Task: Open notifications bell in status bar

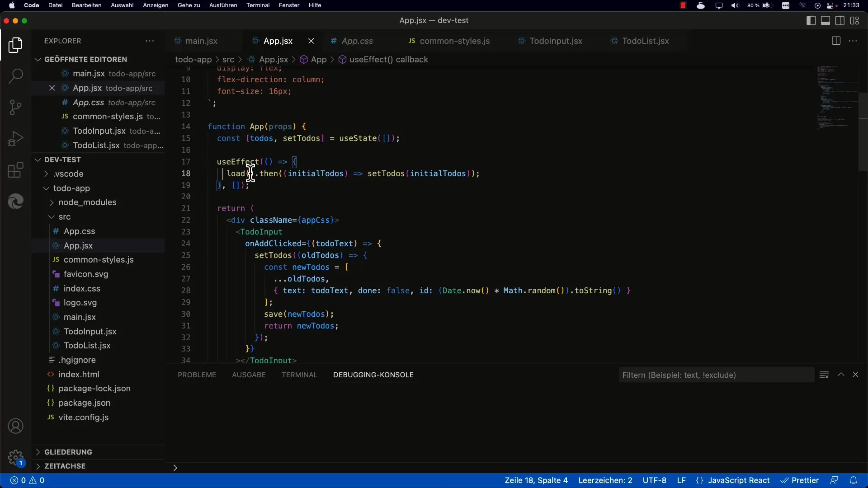Action: click(x=853, y=480)
